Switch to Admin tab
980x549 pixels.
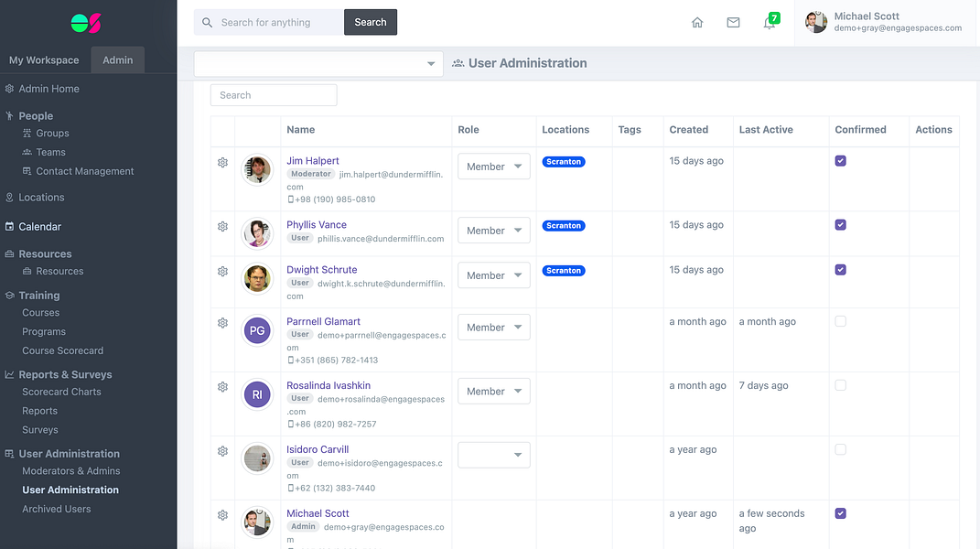click(x=117, y=60)
